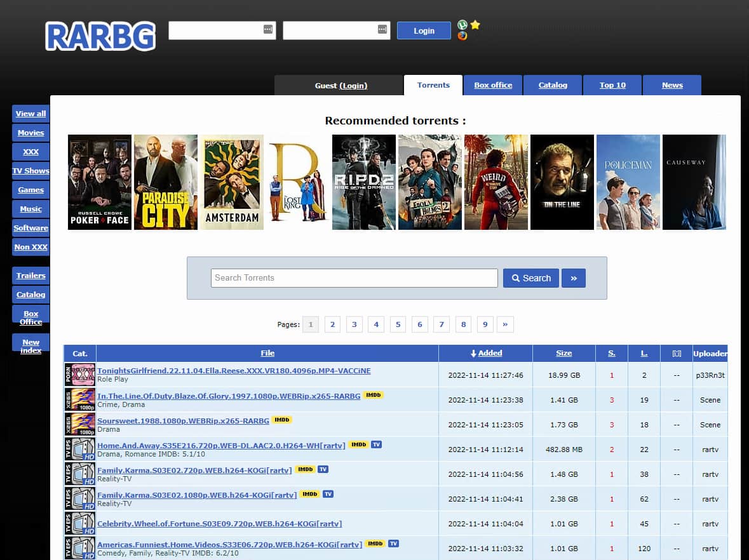Image resolution: width=749 pixels, height=560 pixels.
Task: Click the IMDb badge on Americas.Funniest.Home.Videos row
Action: tap(375, 543)
